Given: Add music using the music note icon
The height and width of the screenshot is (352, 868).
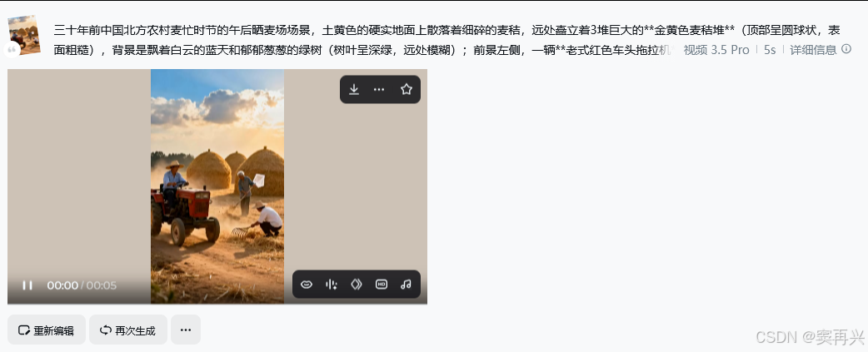Looking at the screenshot, I should [x=406, y=284].
